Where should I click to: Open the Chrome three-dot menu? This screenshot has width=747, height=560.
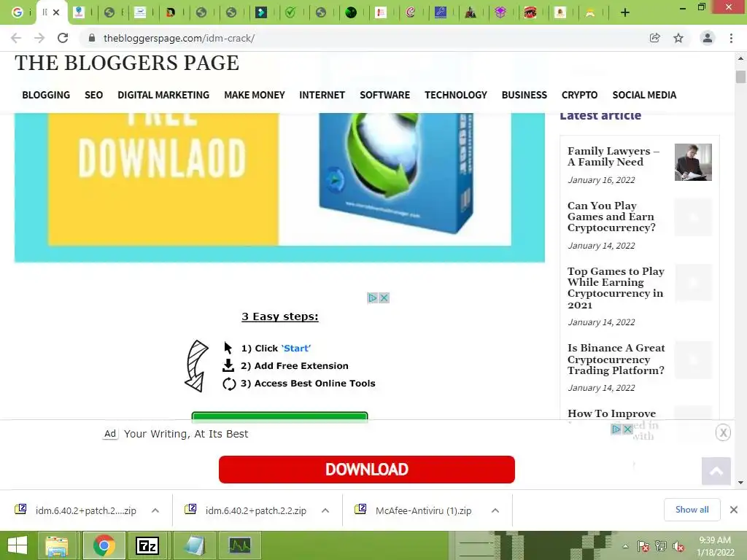pos(731,38)
